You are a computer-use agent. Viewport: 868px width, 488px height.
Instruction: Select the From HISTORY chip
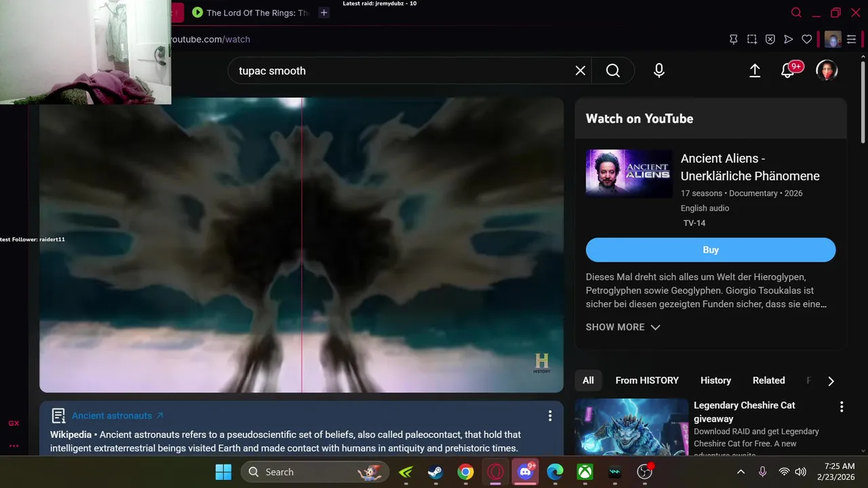click(647, 380)
